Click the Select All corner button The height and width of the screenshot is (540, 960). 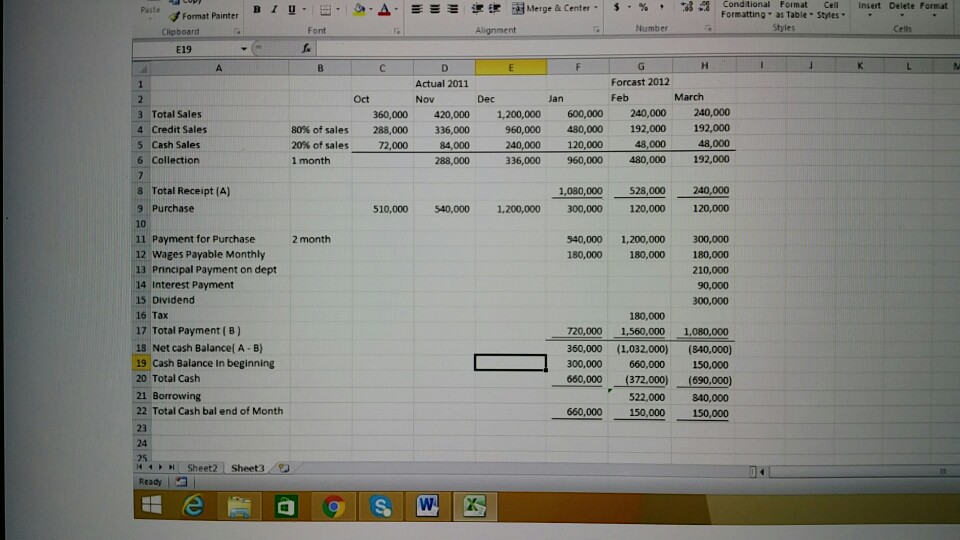(x=141, y=69)
